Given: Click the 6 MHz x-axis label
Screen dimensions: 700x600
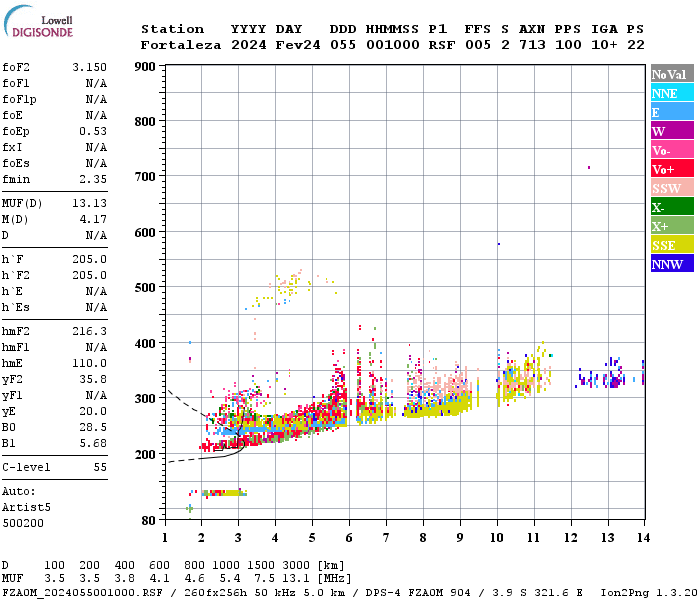Looking at the screenshot, I should [x=349, y=538].
